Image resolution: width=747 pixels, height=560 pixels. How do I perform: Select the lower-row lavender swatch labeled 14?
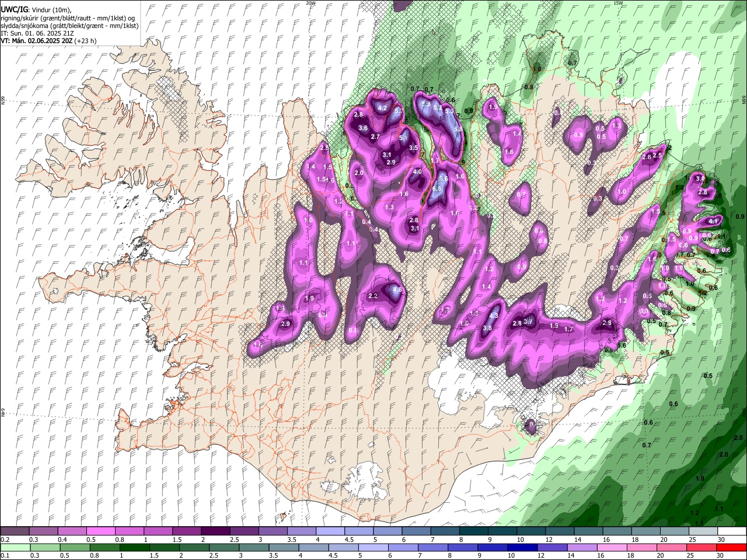pyautogui.click(x=582, y=547)
